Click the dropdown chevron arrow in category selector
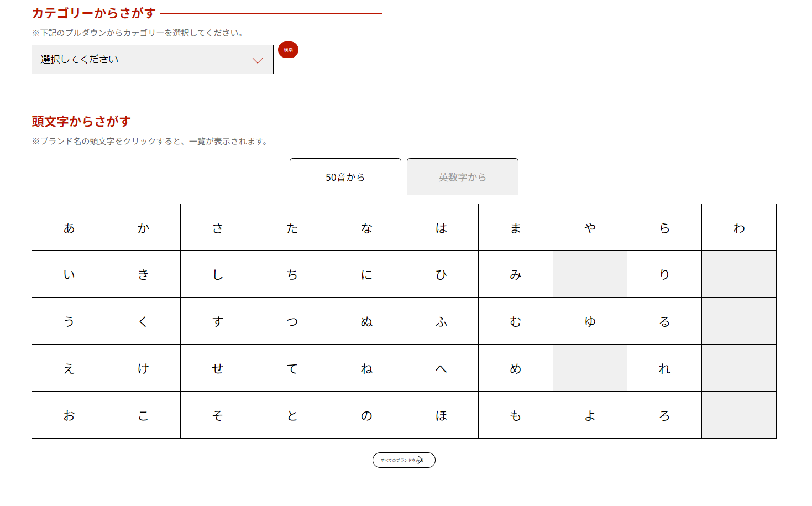Image resolution: width=812 pixels, height=506 pixels. tap(258, 60)
